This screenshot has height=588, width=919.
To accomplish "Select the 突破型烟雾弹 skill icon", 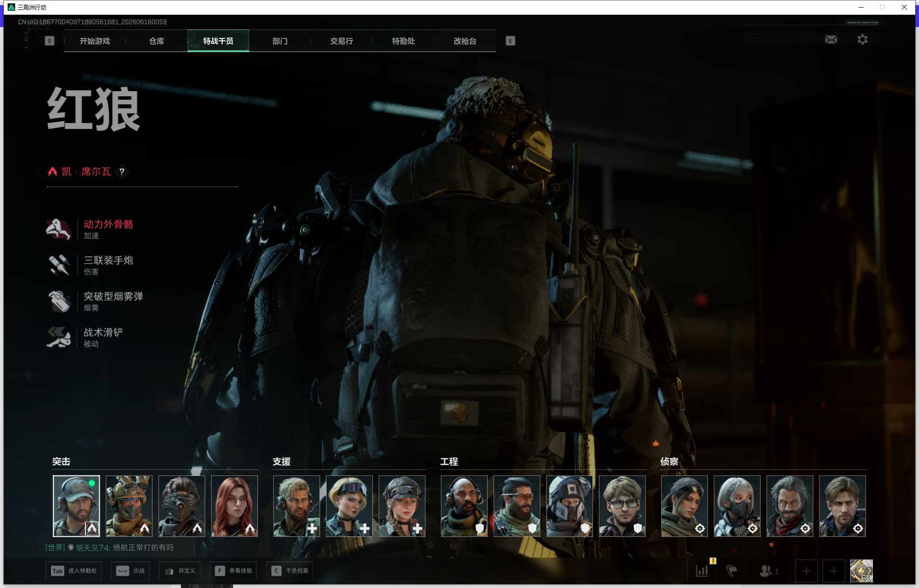I will click(59, 301).
